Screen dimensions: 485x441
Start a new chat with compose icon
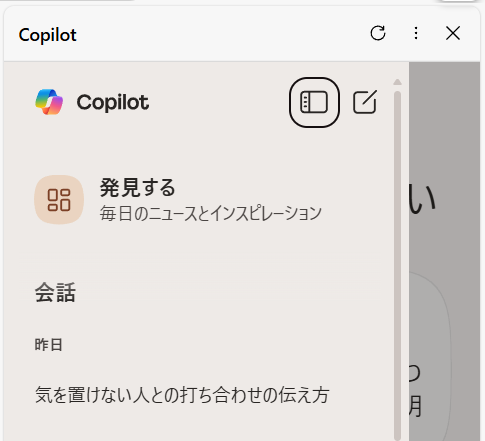pyautogui.click(x=365, y=102)
